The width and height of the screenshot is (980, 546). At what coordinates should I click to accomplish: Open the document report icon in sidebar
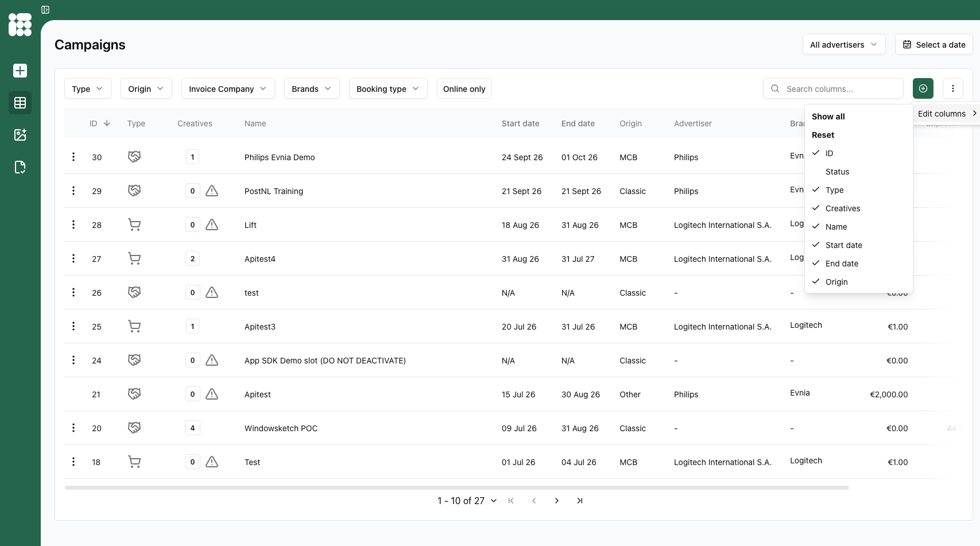click(x=20, y=167)
